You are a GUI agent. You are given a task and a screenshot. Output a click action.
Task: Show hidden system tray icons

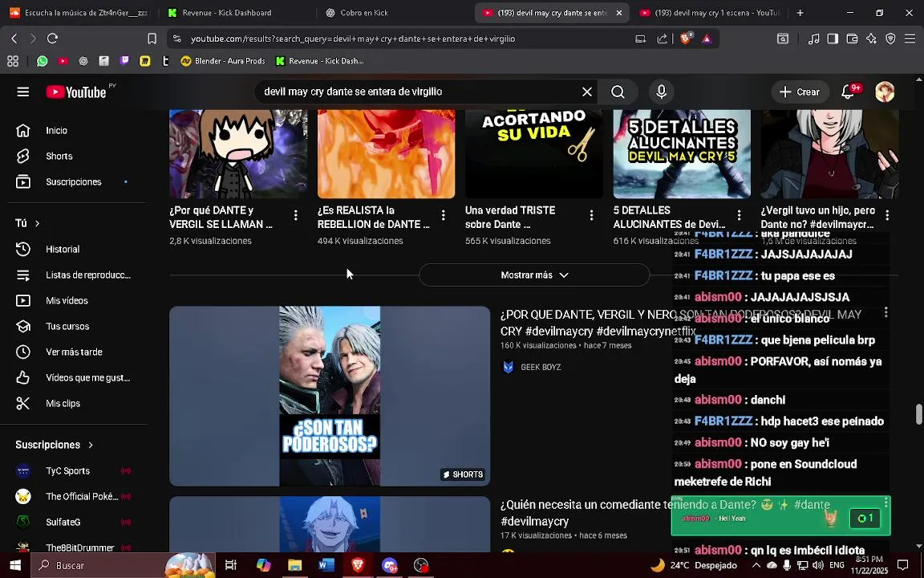[x=756, y=565]
